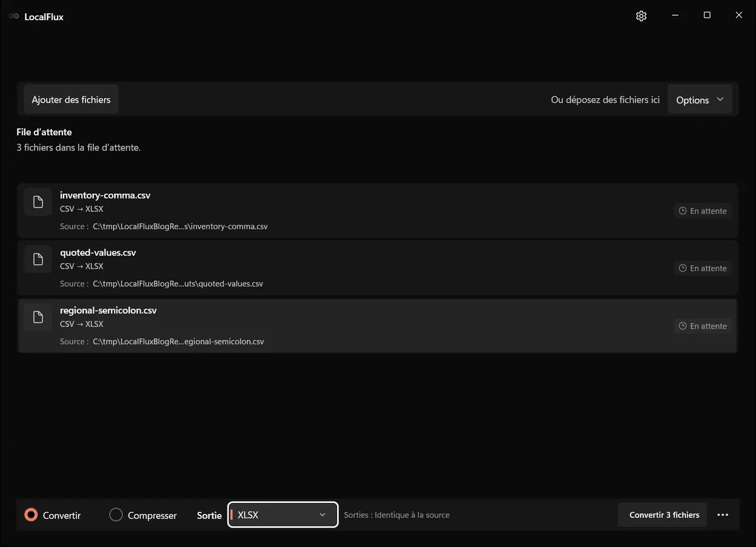Expand the Options dropdown
756x547 pixels.
tap(700, 99)
